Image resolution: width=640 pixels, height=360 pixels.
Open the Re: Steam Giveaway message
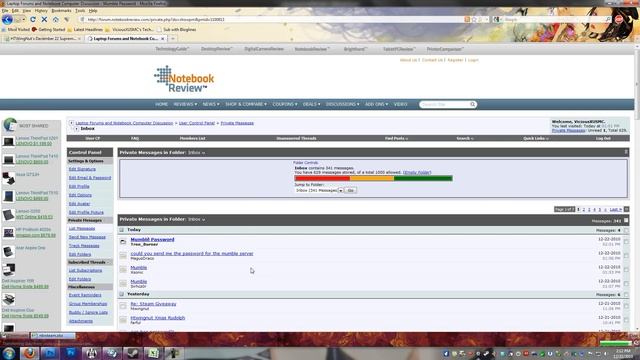pyautogui.click(x=153, y=304)
